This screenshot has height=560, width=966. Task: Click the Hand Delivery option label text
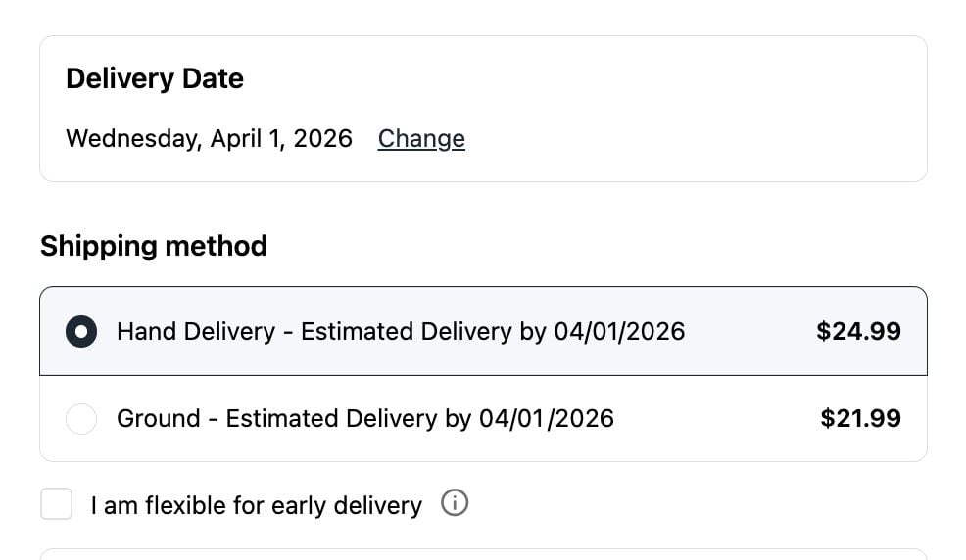pos(196,332)
